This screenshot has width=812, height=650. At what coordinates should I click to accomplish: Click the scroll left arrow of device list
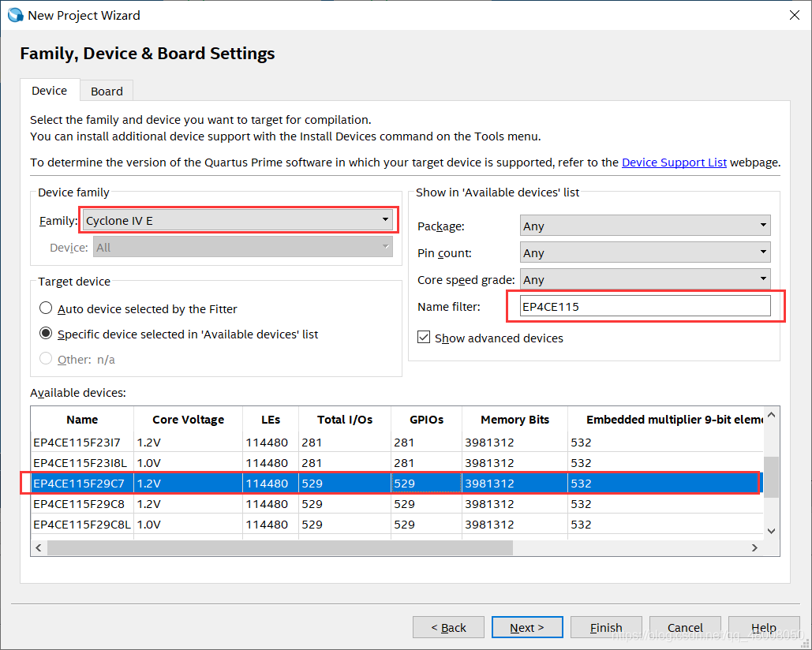[x=39, y=547]
